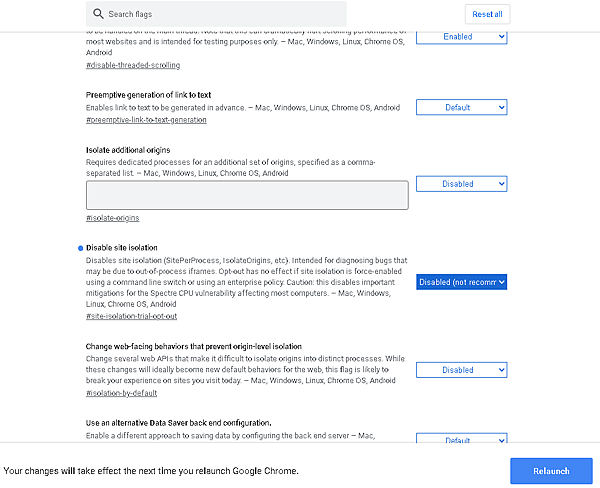
Task: Click the blue dot beside Disable site isolation
Action: point(79,247)
